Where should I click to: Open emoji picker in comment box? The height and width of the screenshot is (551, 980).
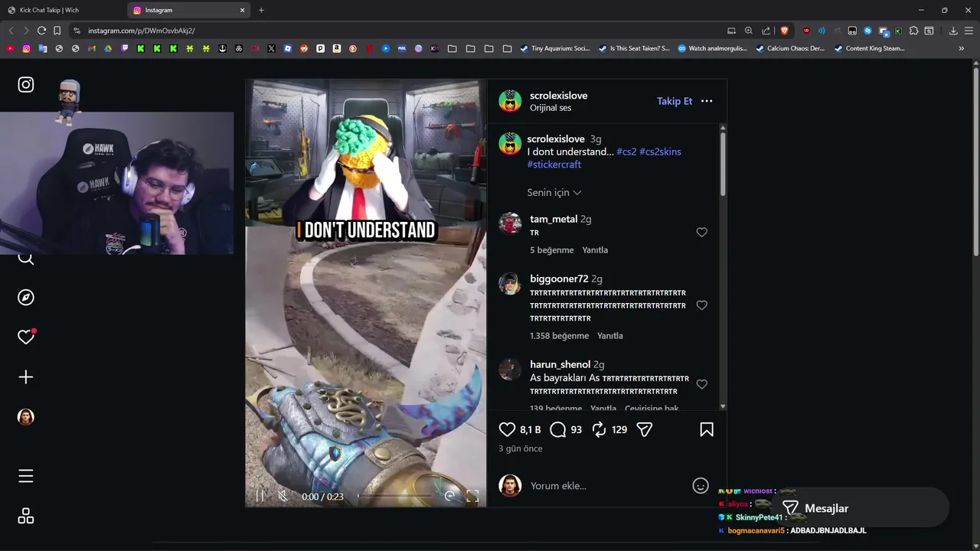pyautogui.click(x=701, y=486)
